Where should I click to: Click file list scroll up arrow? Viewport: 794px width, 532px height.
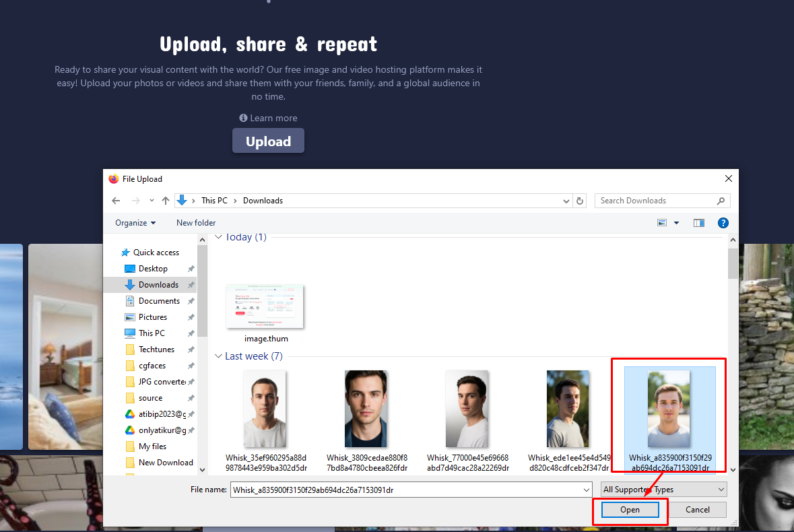pos(733,240)
